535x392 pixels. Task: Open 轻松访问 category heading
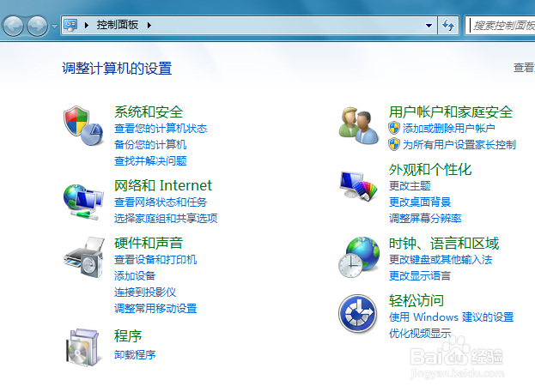coord(416,300)
